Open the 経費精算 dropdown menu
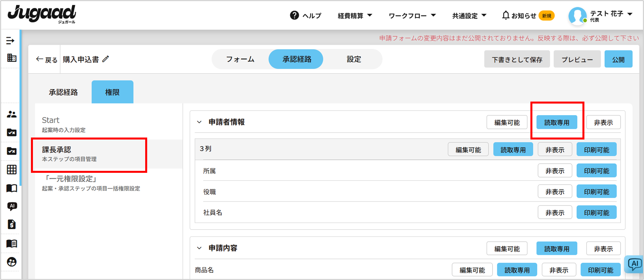This screenshot has width=644, height=280. coord(355,16)
